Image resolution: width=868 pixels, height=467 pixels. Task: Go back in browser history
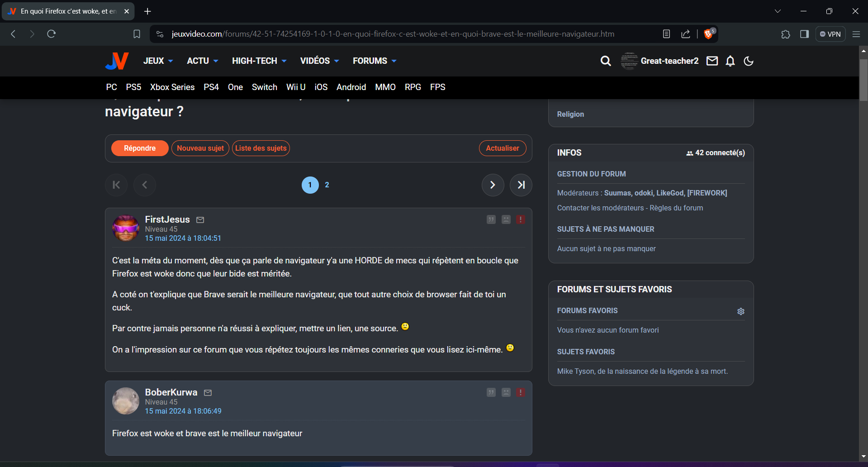click(14, 34)
